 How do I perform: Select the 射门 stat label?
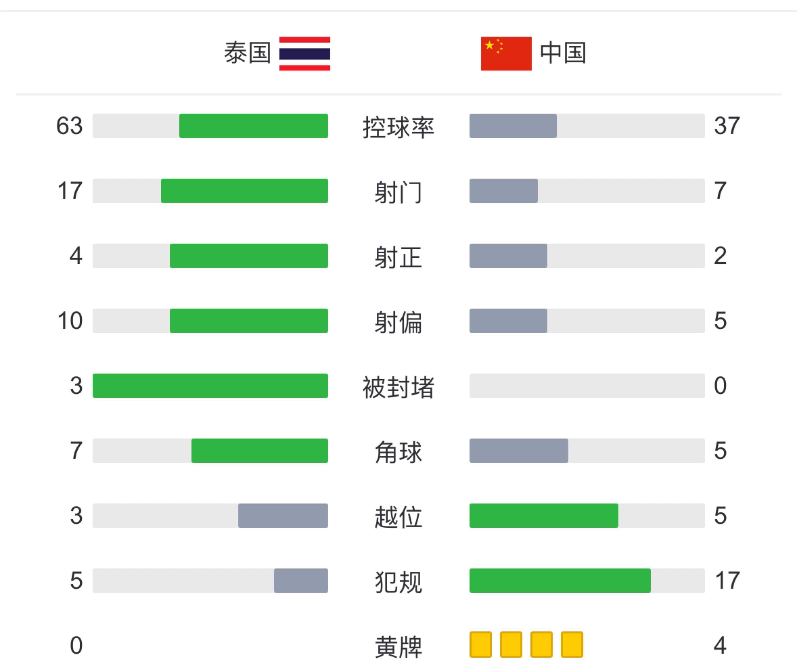point(398,192)
